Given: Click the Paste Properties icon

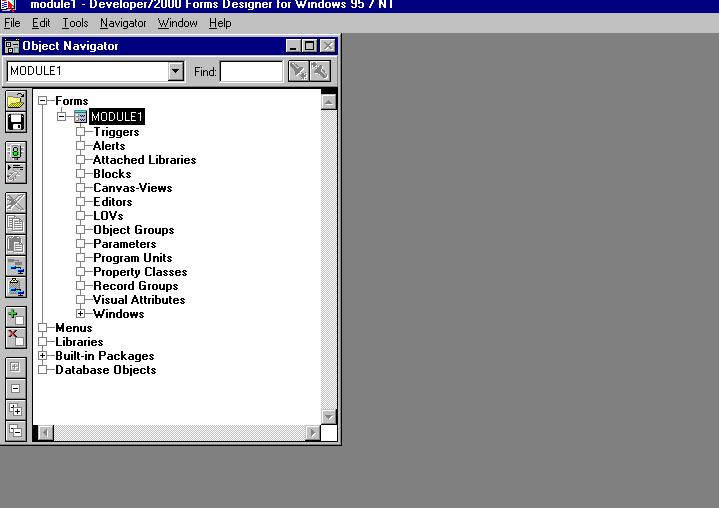Looking at the screenshot, I should point(16,287).
